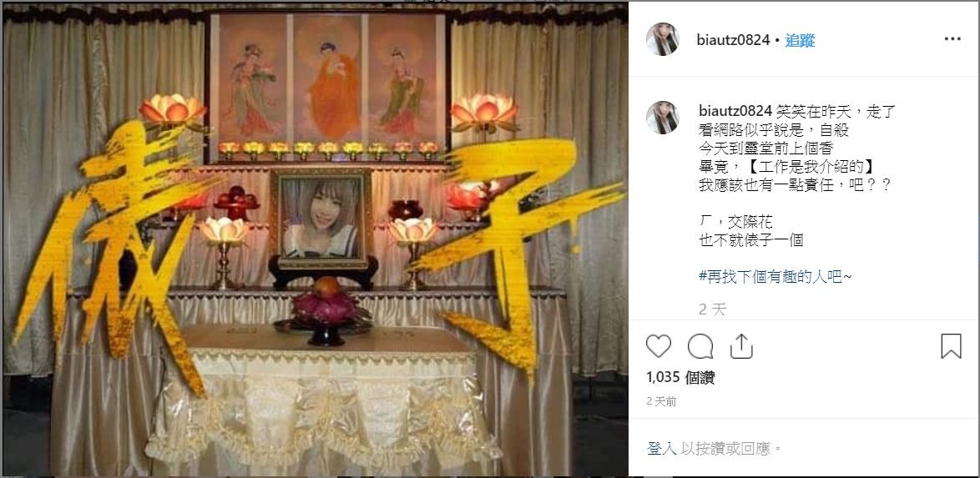Follow the account via 追蹤 link

(800, 41)
